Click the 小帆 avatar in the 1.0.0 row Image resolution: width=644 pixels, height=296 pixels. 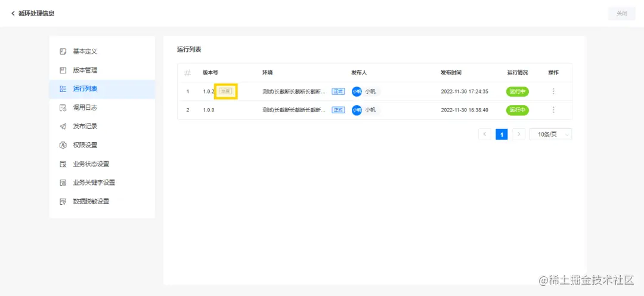[x=357, y=110]
